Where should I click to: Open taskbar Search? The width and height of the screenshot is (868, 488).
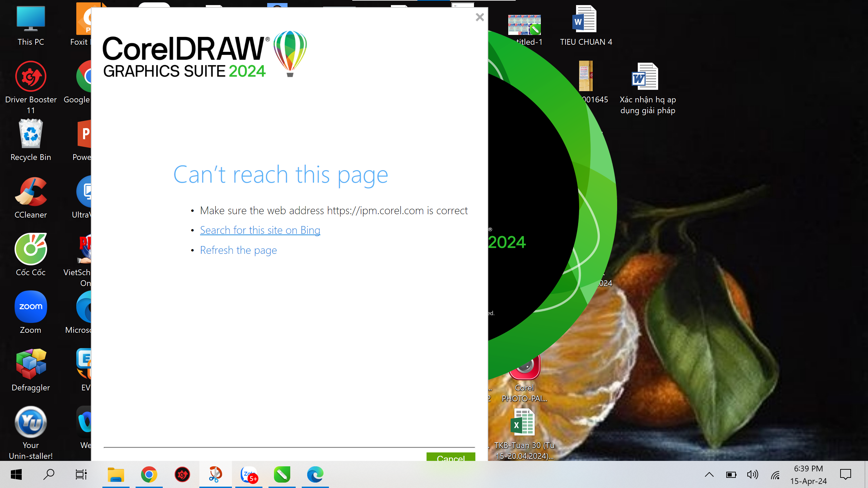click(49, 474)
